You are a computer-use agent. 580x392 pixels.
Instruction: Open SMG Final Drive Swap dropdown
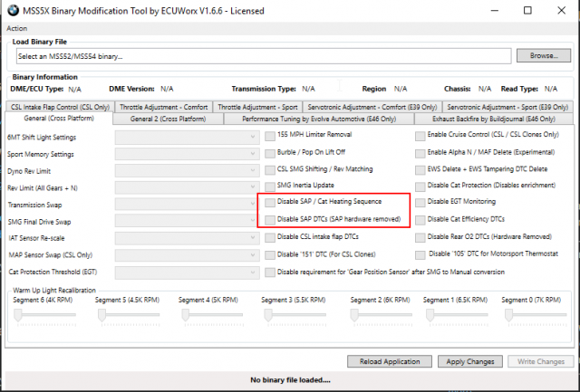[187, 221]
